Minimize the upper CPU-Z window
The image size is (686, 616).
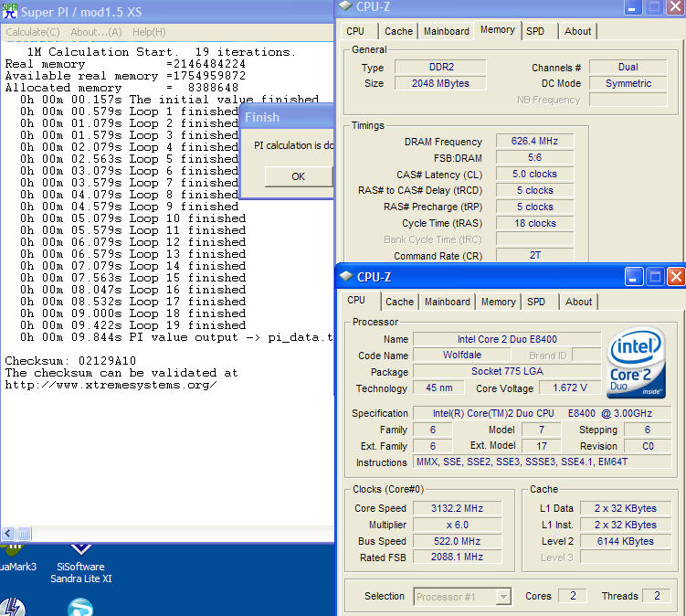633,7
